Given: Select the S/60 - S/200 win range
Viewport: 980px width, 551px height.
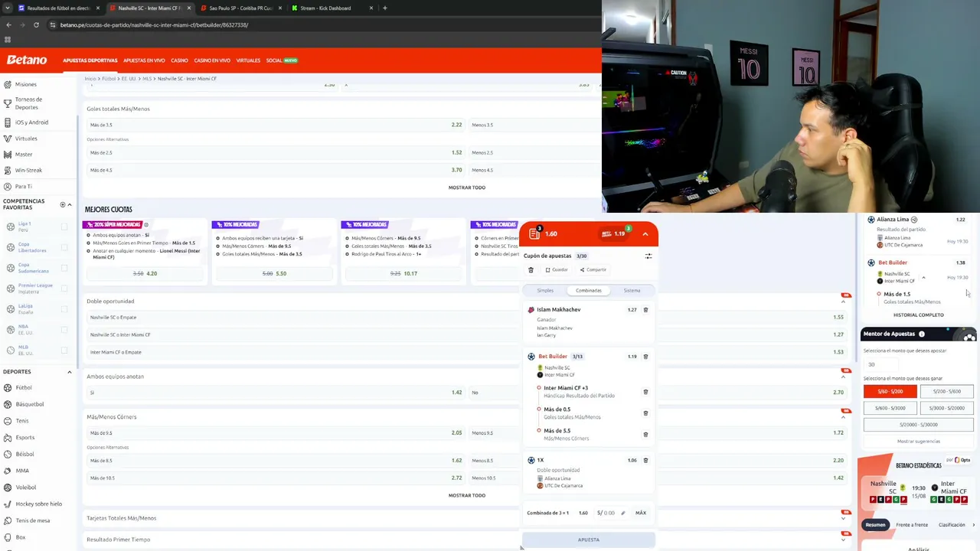Looking at the screenshot, I should pos(890,391).
